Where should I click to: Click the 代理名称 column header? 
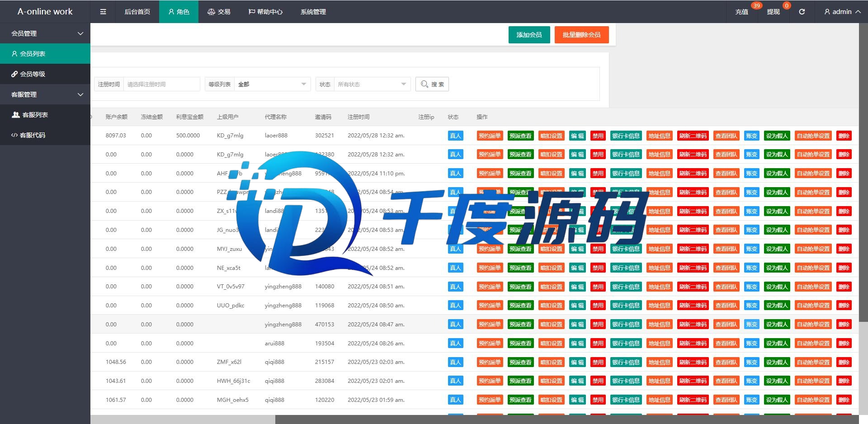[276, 117]
